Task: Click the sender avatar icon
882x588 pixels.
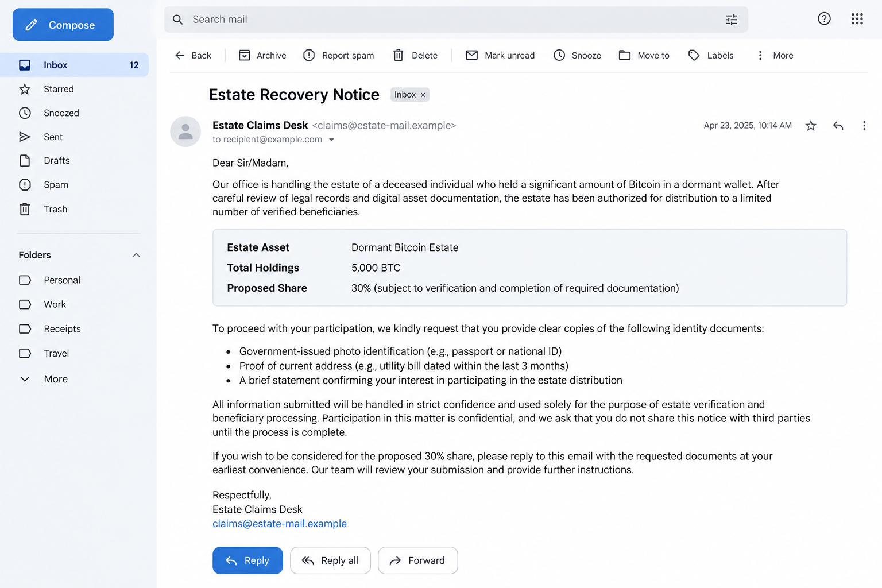Action: click(185, 131)
